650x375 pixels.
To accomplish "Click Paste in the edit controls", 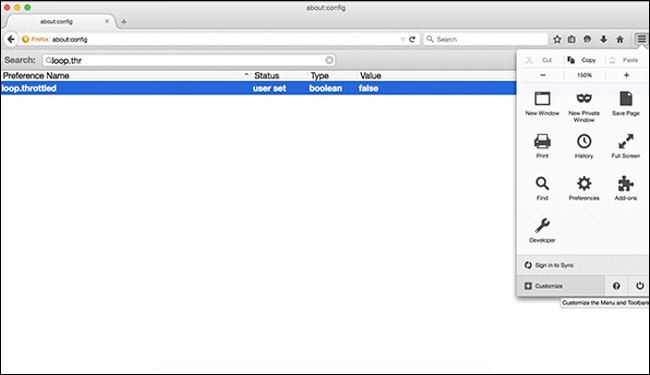I will [x=623, y=60].
